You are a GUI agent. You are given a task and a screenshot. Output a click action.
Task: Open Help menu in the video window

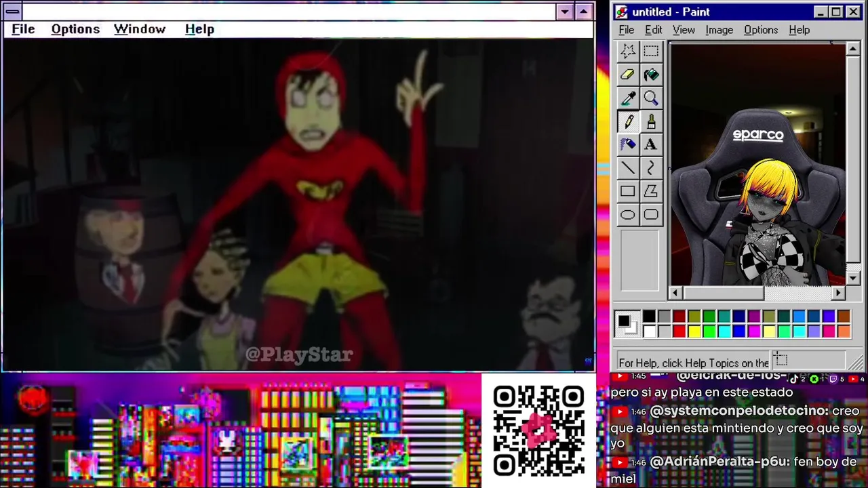click(199, 29)
